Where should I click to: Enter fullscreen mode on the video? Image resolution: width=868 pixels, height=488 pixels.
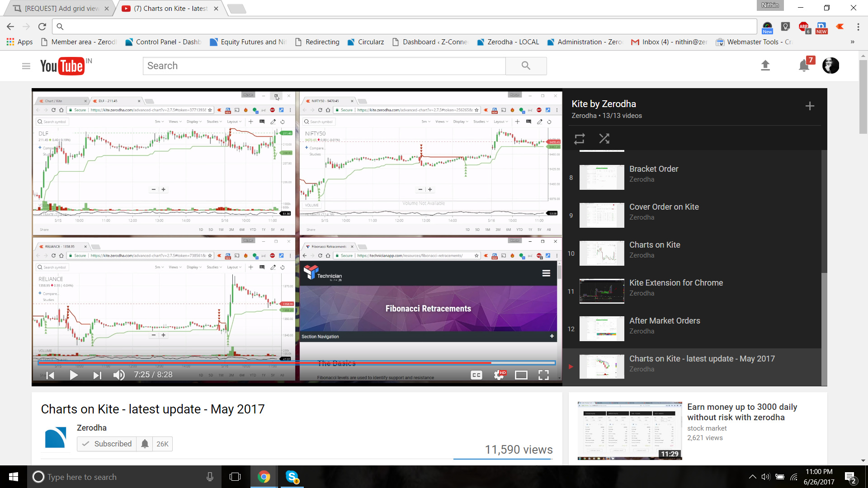click(x=543, y=375)
